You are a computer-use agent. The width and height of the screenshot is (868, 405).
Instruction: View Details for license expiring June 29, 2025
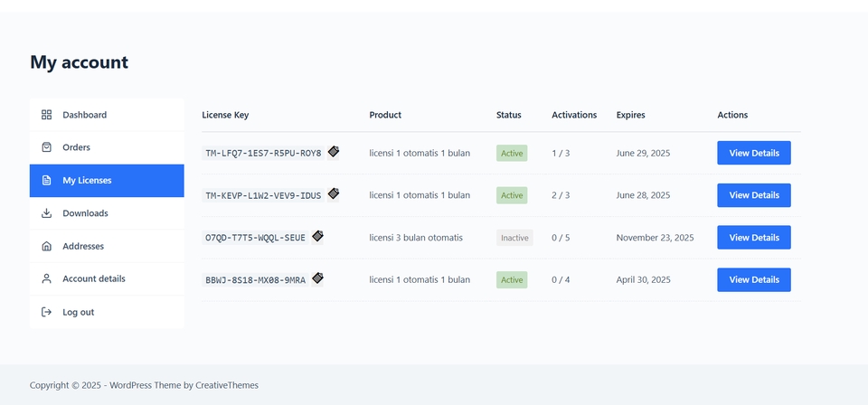(754, 153)
